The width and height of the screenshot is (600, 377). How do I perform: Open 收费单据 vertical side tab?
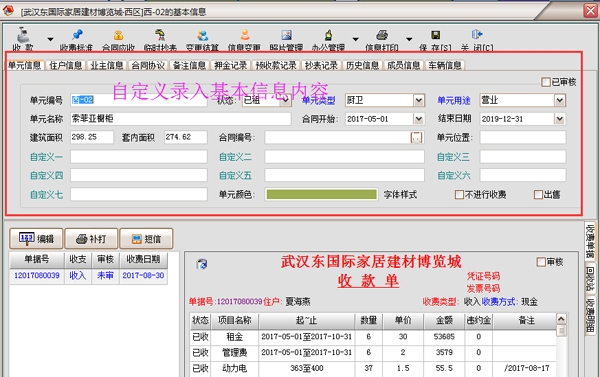point(590,241)
